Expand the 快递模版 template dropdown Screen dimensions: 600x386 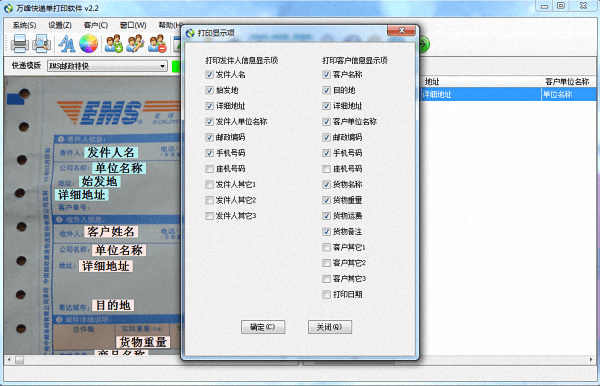[162, 66]
